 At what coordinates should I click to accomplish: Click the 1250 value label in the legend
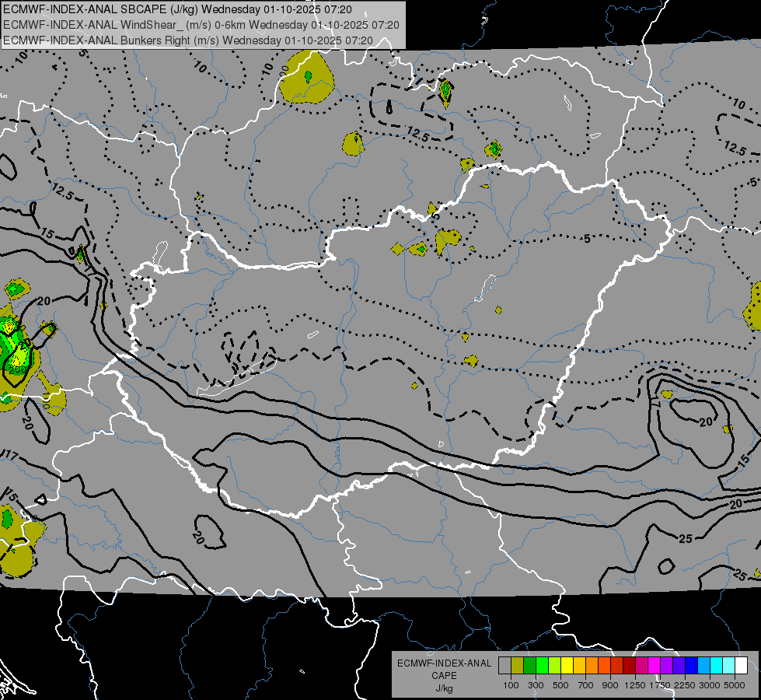click(x=635, y=685)
